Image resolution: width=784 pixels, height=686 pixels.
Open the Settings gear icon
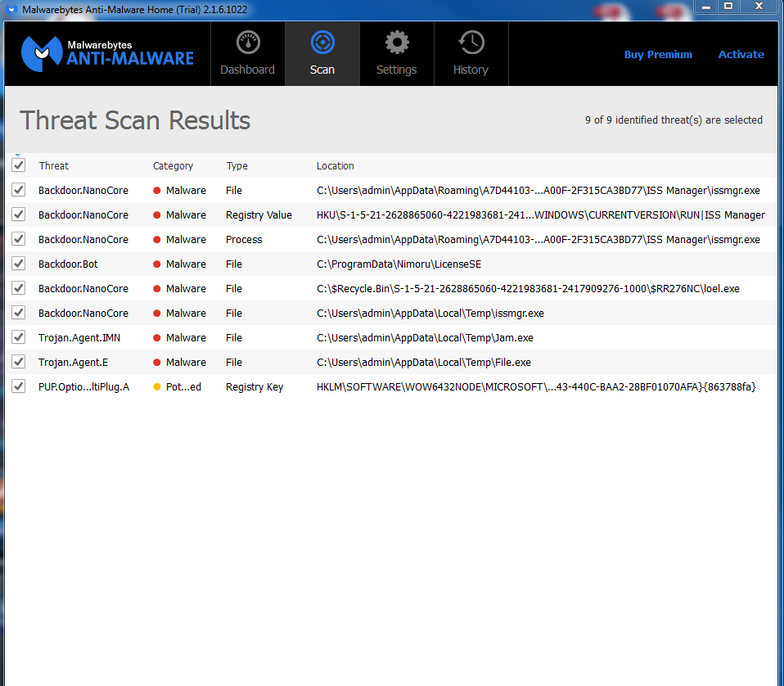pos(397,43)
